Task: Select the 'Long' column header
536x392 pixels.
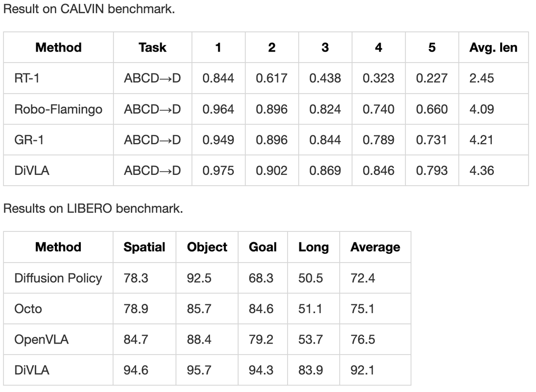Action: 313,247
